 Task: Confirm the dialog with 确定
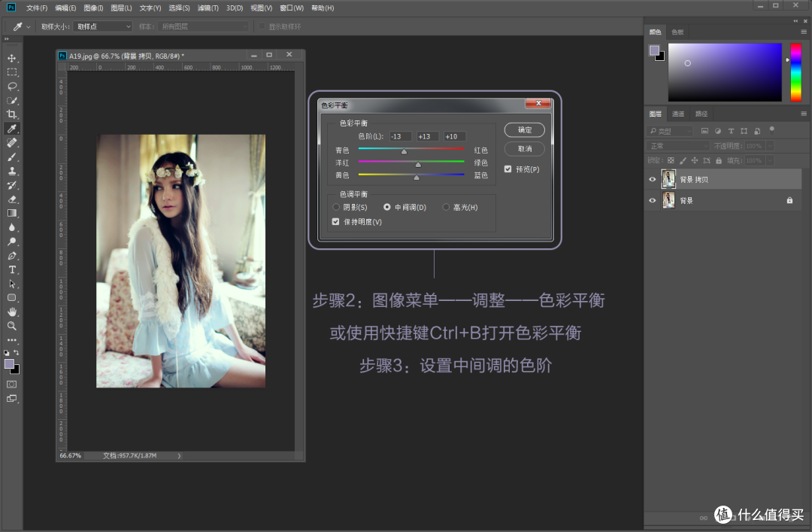[x=524, y=129]
